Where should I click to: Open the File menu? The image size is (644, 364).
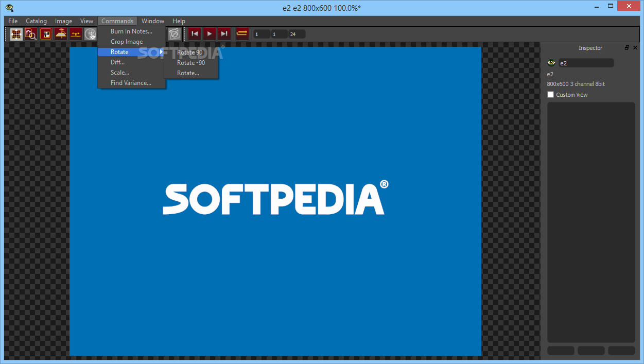(x=13, y=21)
